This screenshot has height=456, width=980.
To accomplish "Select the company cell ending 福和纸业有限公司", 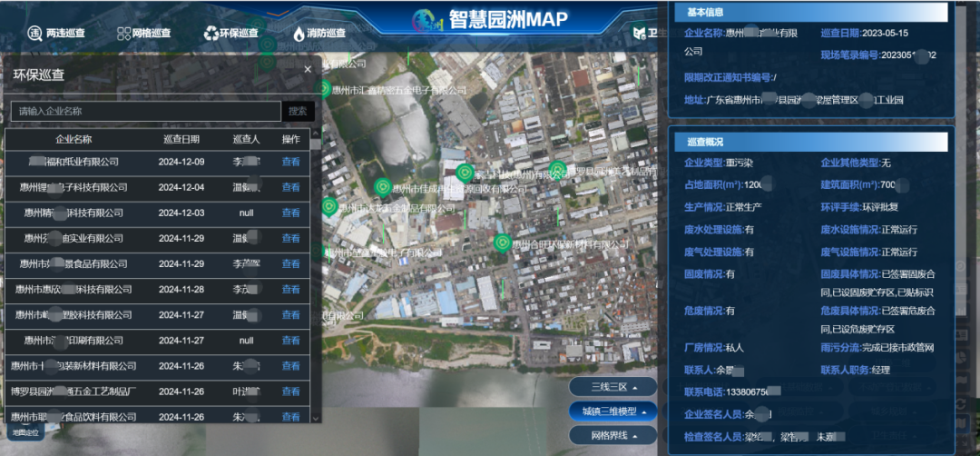I will click(73, 162).
